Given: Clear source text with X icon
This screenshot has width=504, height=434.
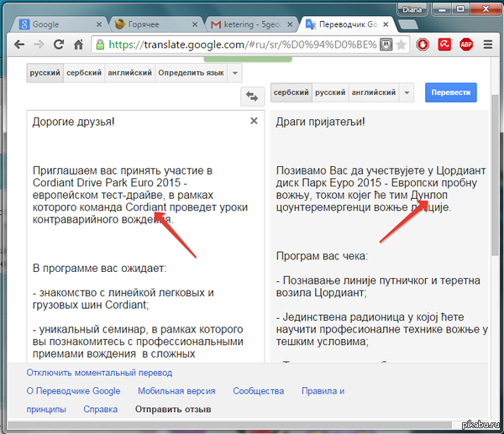Looking at the screenshot, I should (x=254, y=121).
